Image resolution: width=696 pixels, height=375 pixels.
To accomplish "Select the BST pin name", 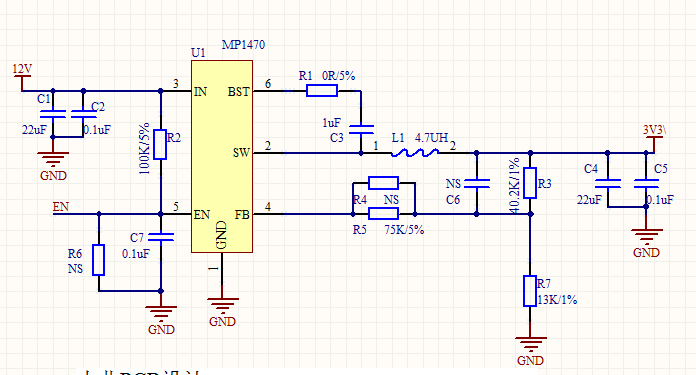I will coord(239,91).
